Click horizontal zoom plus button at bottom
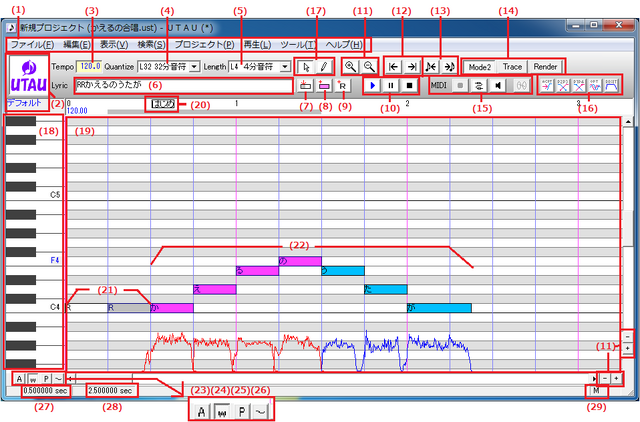The width and height of the screenshot is (640, 422). click(616, 378)
